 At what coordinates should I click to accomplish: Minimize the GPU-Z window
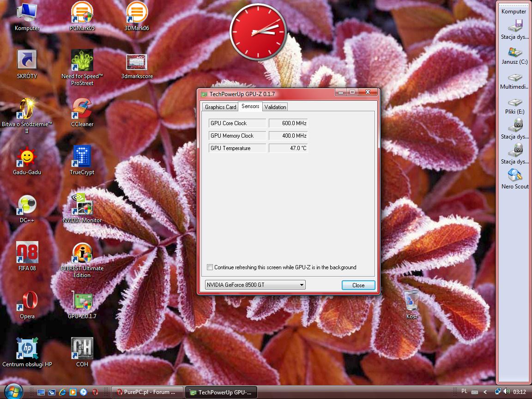point(341,92)
